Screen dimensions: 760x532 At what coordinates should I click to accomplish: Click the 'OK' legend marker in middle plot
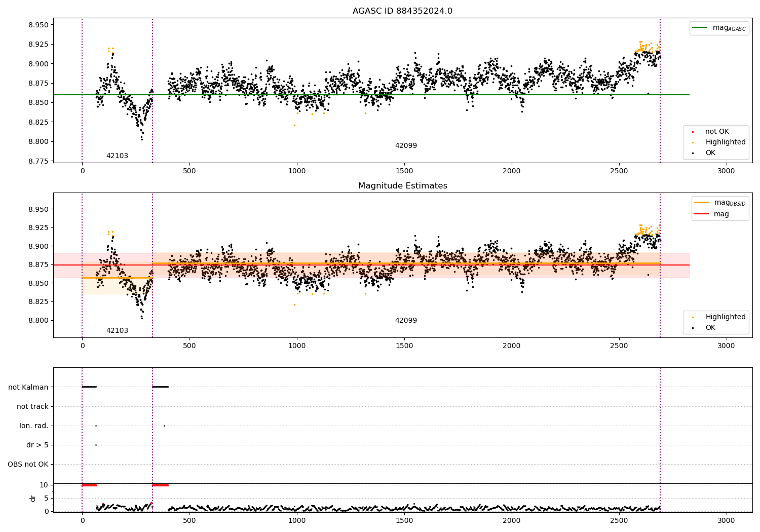(x=693, y=328)
